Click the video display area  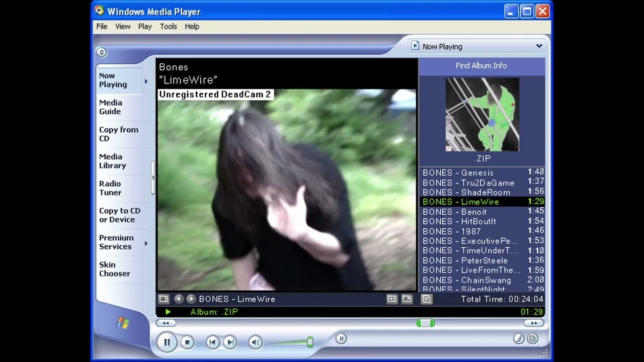click(287, 190)
